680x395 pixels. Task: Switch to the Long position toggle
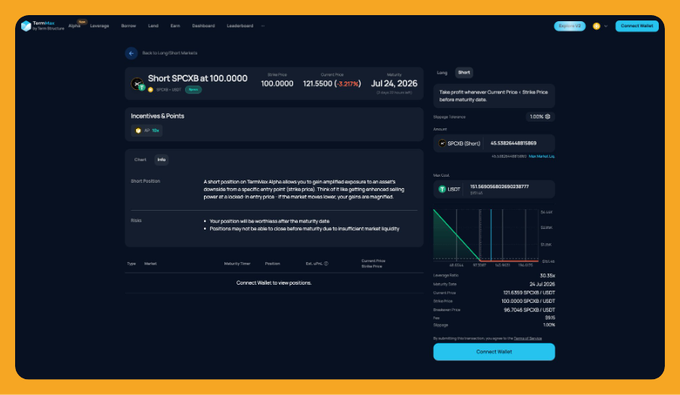442,72
